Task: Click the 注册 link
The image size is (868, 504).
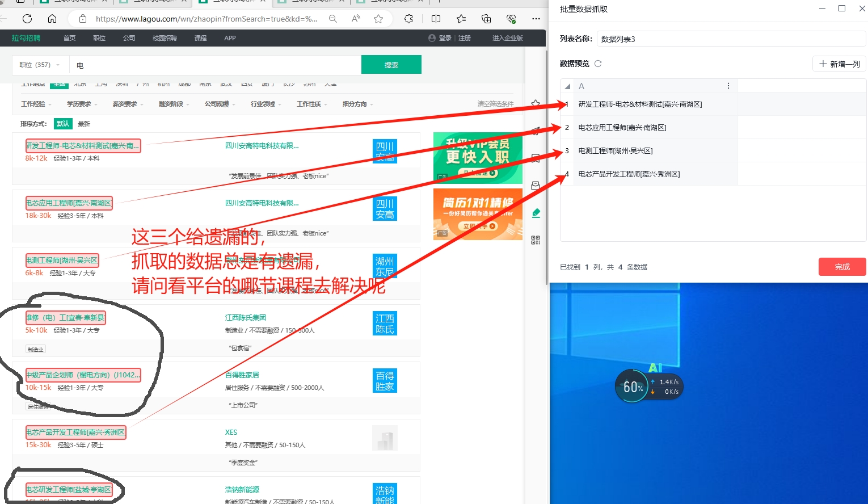Action: (x=465, y=38)
